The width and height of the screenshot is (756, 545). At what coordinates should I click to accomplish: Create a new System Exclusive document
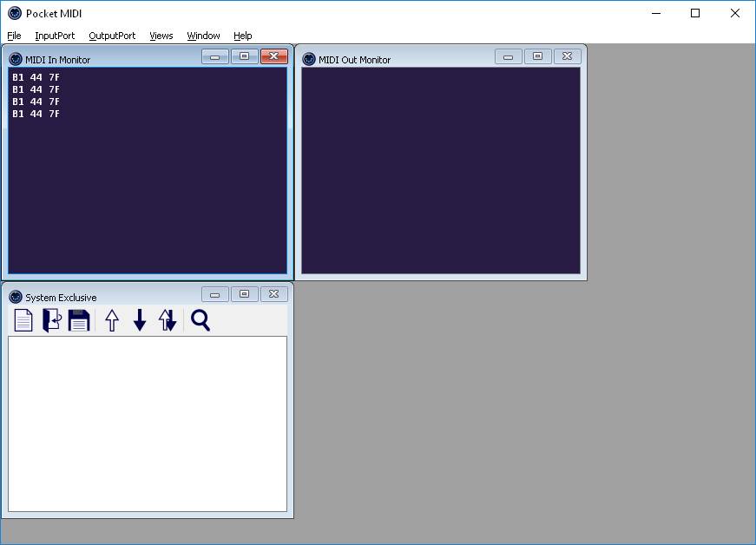tap(23, 320)
